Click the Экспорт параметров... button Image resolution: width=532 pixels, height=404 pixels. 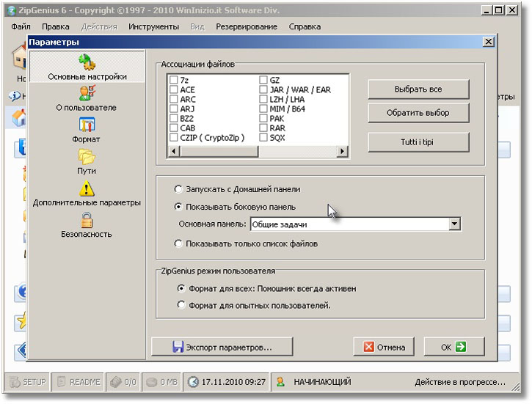[x=222, y=347]
